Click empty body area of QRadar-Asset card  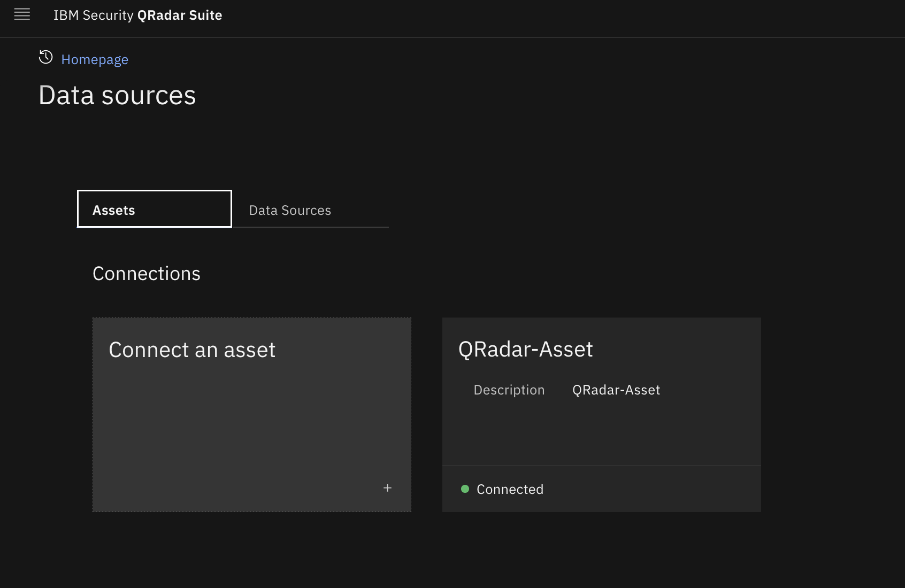click(x=601, y=433)
